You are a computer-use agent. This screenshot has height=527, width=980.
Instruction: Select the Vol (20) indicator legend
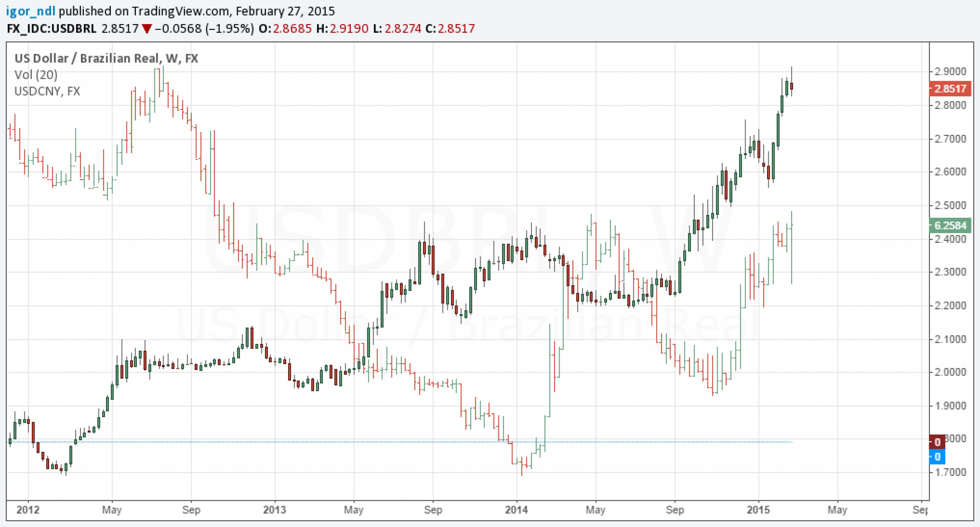tap(36, 75)
